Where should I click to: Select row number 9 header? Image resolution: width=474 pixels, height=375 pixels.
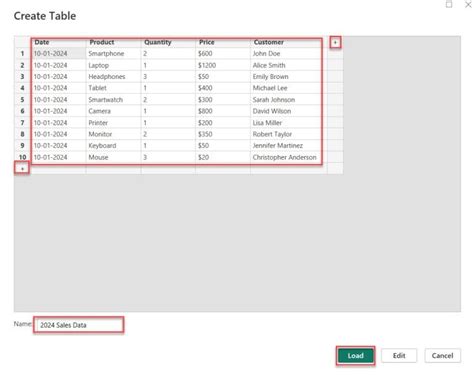(x=22, y=145)
